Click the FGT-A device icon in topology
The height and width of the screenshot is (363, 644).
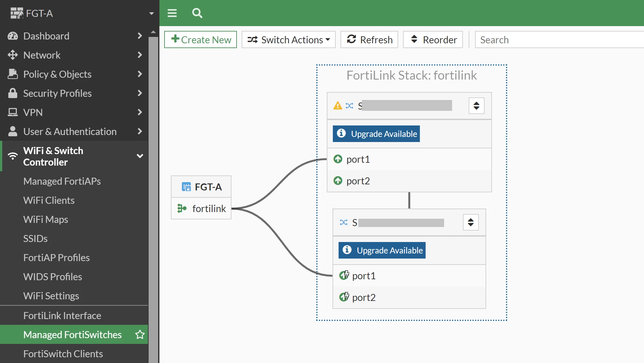[187, 187]
